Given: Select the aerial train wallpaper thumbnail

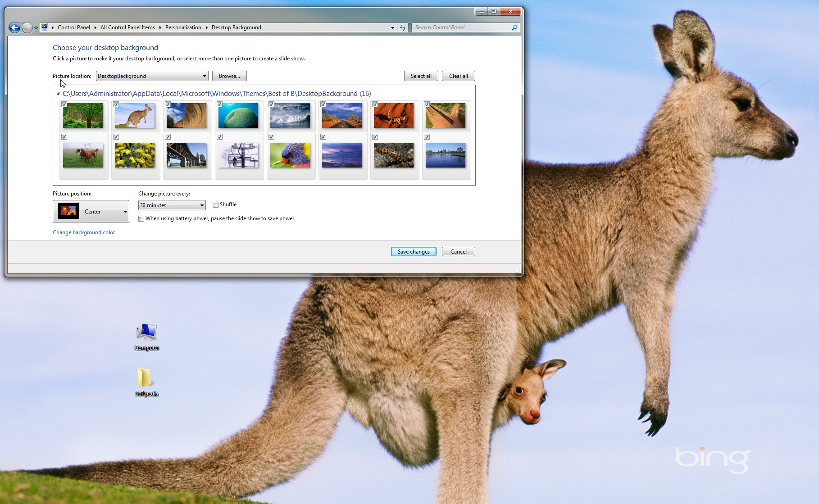Looking at the screenshot, I should [446, 116].
